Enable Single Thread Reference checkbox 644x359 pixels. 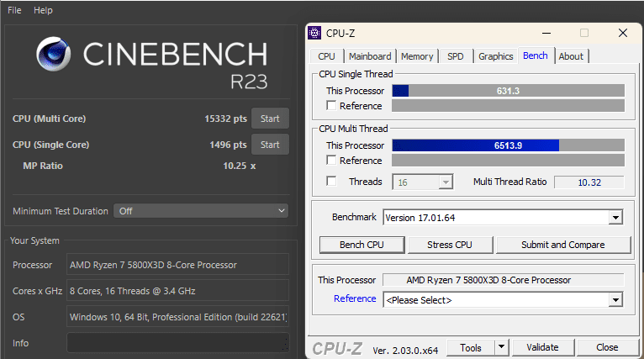coord(331,106)
